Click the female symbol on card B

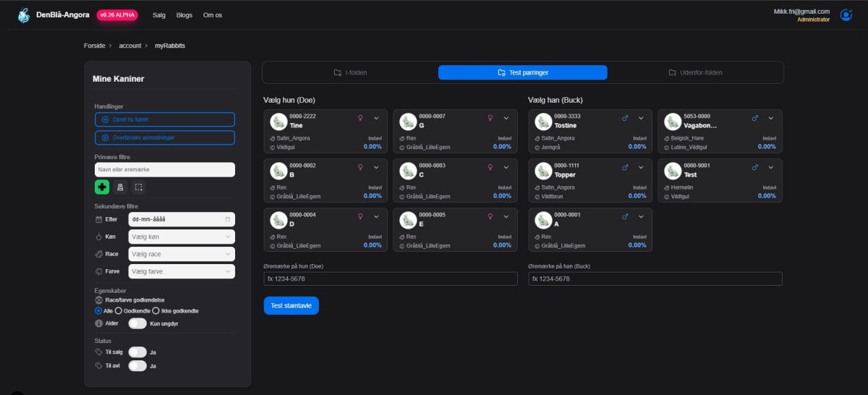360,167
